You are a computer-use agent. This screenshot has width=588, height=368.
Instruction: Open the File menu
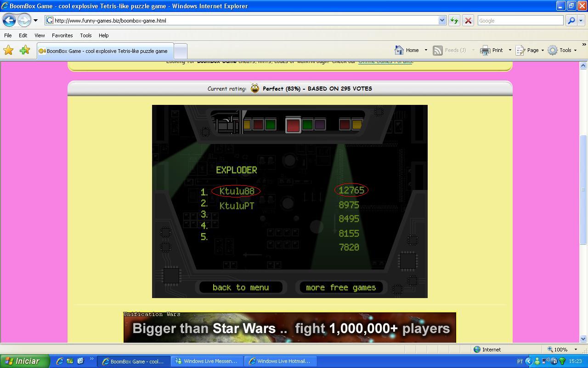pyautogui.click(x=8, y=35)
